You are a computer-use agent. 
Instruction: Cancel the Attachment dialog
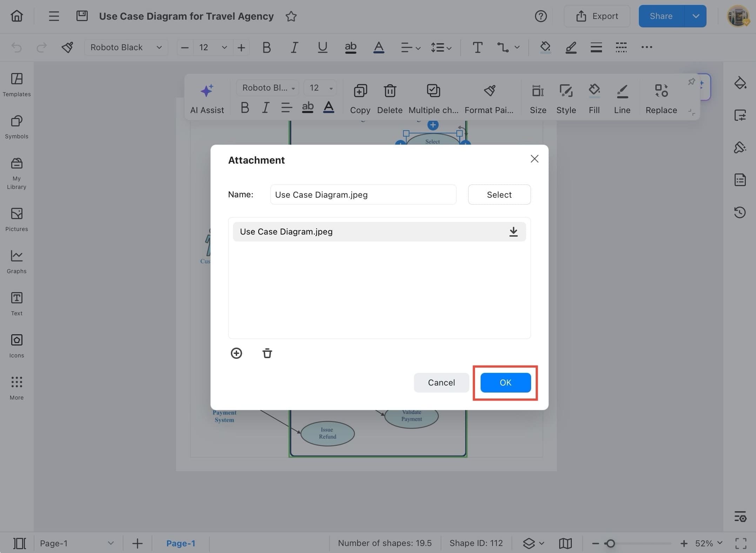coord(441,383)
